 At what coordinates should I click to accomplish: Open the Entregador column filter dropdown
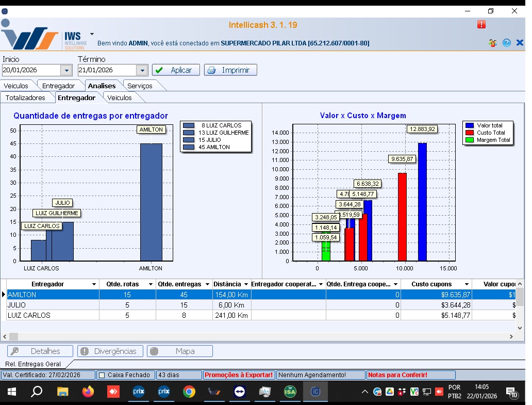(94, 284)
